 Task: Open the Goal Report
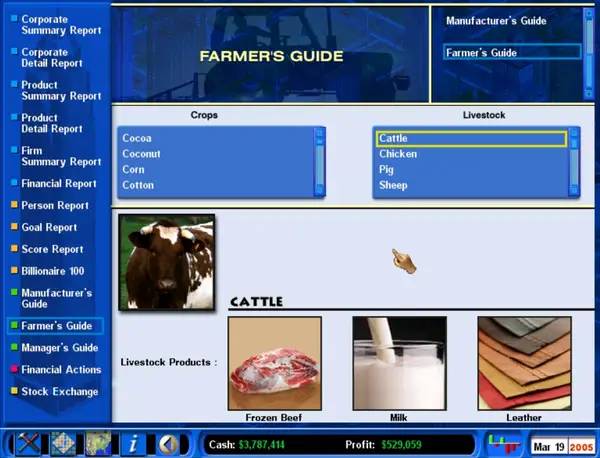tap(49, 227)
